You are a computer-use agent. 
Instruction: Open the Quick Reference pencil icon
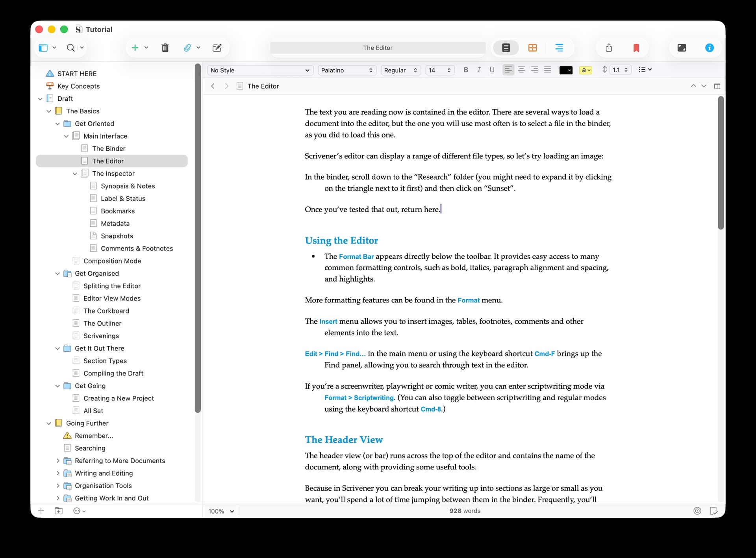(x=217, y=48)
